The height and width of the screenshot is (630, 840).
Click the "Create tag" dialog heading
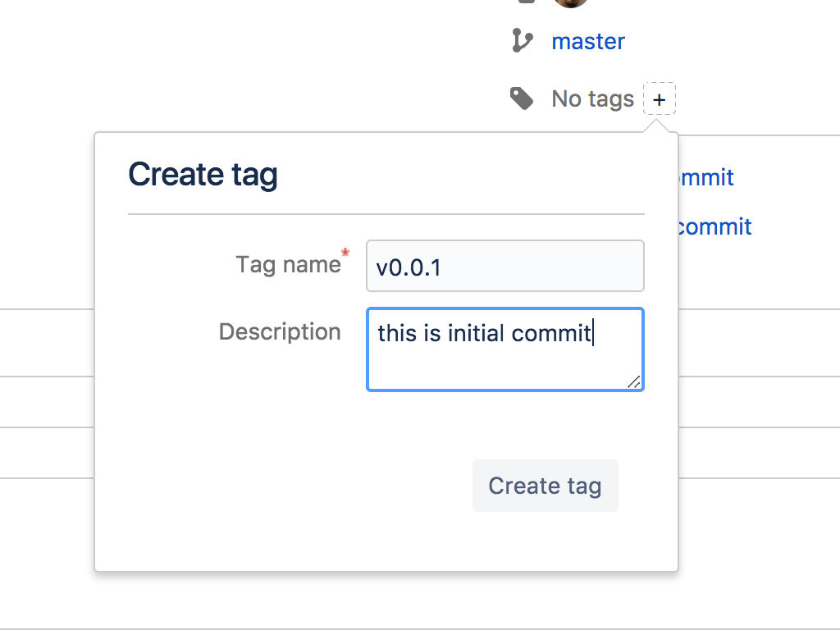tap(203, 175)
